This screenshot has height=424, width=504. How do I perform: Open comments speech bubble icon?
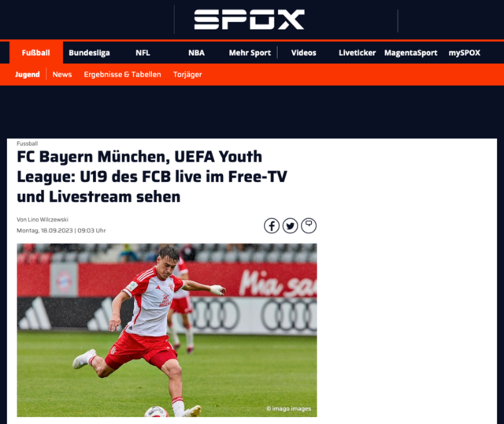pyautogui.click(x=309, y=225)
